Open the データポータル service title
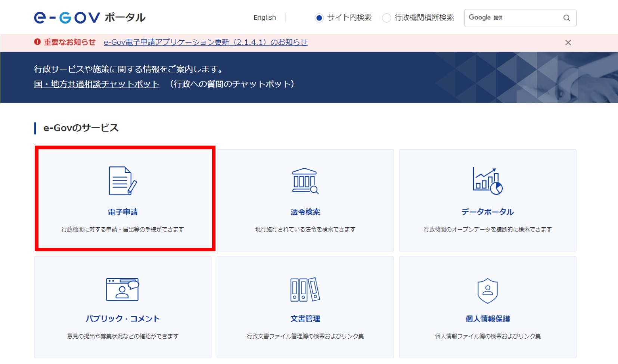Viewport: 618px width, 364px height. coord(487,212)
